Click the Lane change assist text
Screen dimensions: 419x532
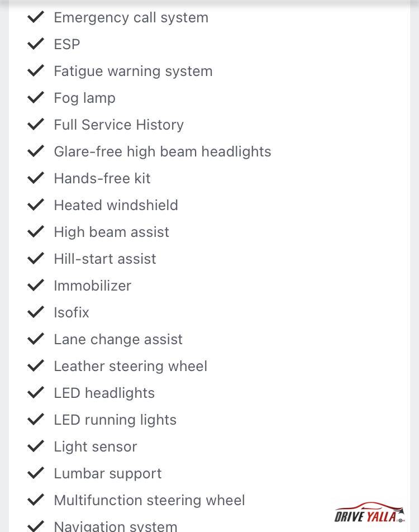coord(118,340)
